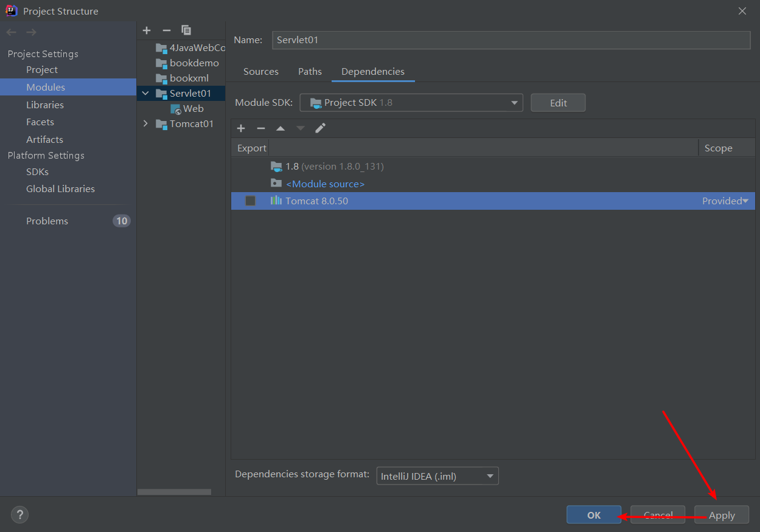Open the Provided scope dropdown for Tomcat
This screenshot has height=532, width=760.
pyautogui.click(x=725, y=201)
